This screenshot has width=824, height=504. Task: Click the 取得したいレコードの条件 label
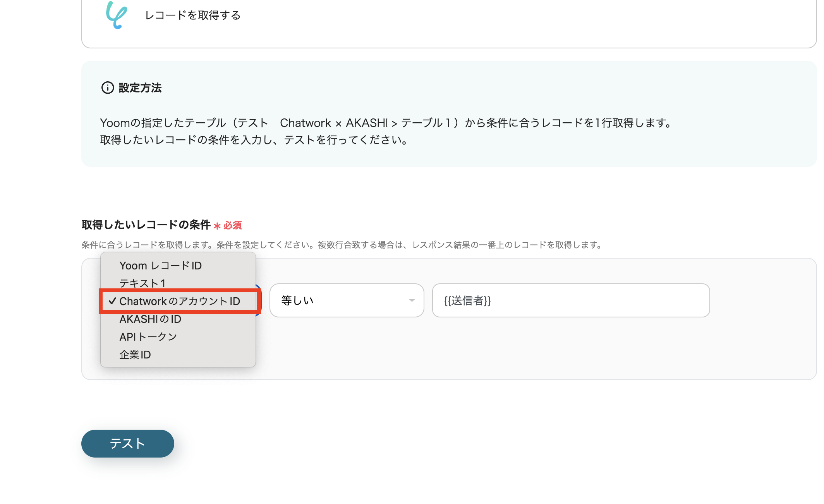(146, 225)
